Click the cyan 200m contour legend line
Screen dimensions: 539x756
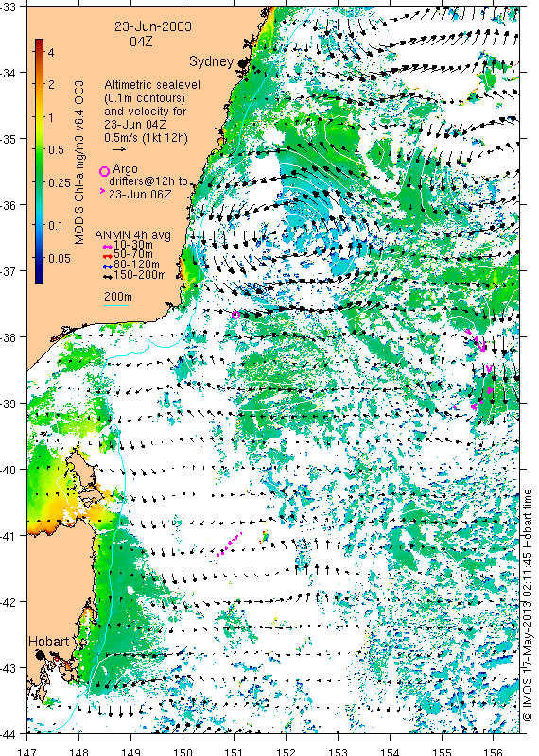(x=116, y=305)
